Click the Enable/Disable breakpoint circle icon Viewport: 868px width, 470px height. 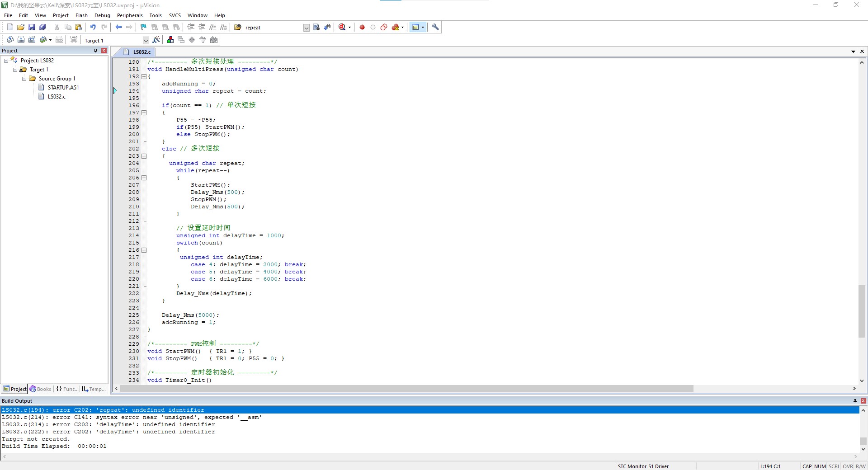373,27
